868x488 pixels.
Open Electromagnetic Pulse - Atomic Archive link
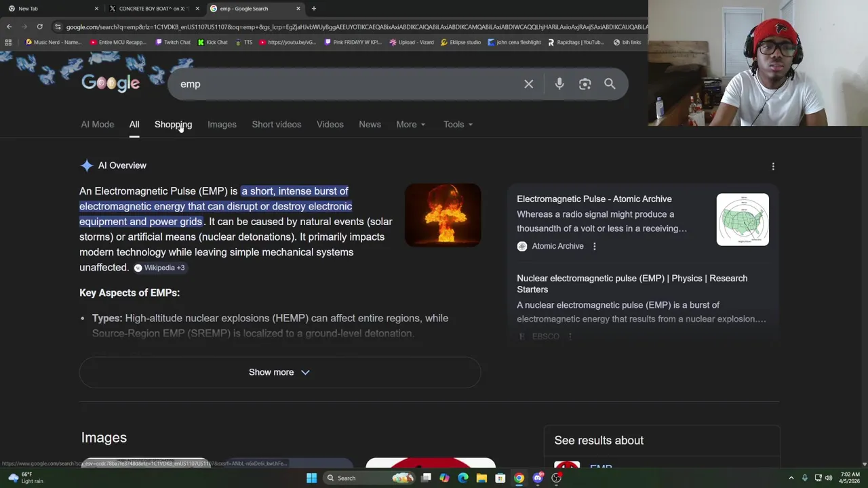click(594, 199)
